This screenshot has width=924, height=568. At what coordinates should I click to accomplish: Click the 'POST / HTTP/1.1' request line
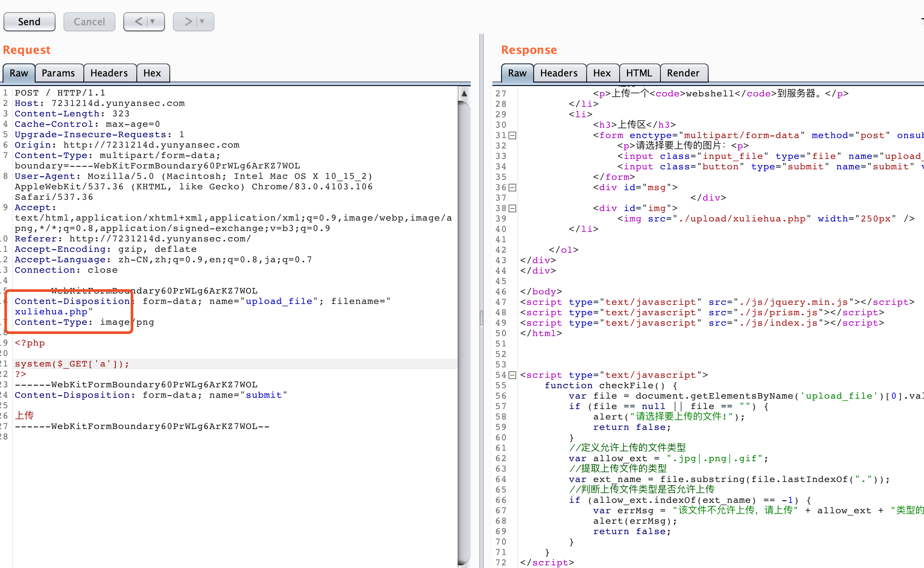[x=60, y=93]
